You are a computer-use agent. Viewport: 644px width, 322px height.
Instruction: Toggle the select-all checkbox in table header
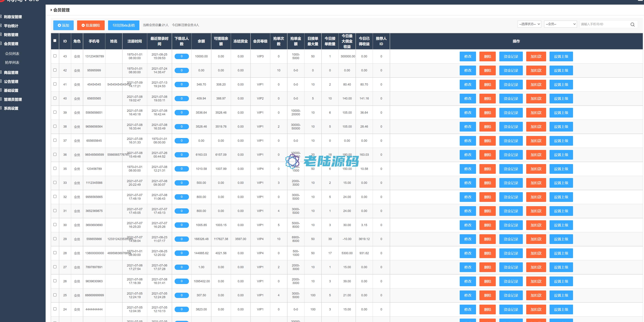click(x=55, y=41)
